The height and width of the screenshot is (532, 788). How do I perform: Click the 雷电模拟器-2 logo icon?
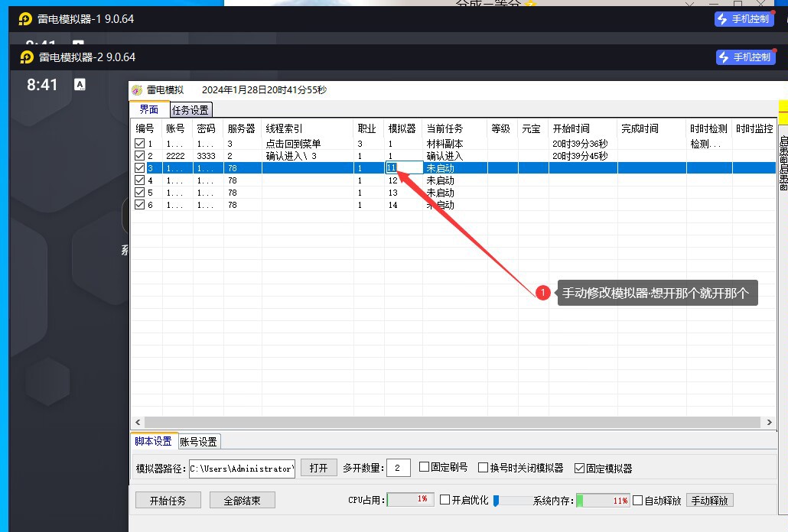click(27, 57)
